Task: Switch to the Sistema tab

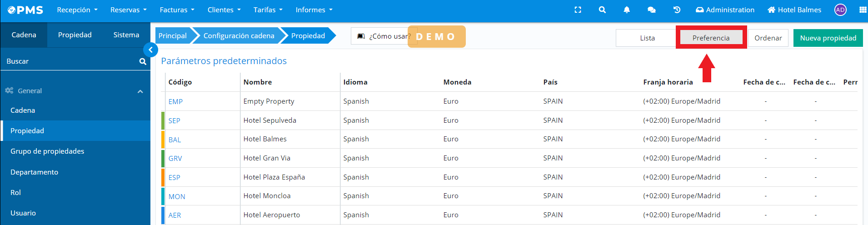Action: [126, 35]
